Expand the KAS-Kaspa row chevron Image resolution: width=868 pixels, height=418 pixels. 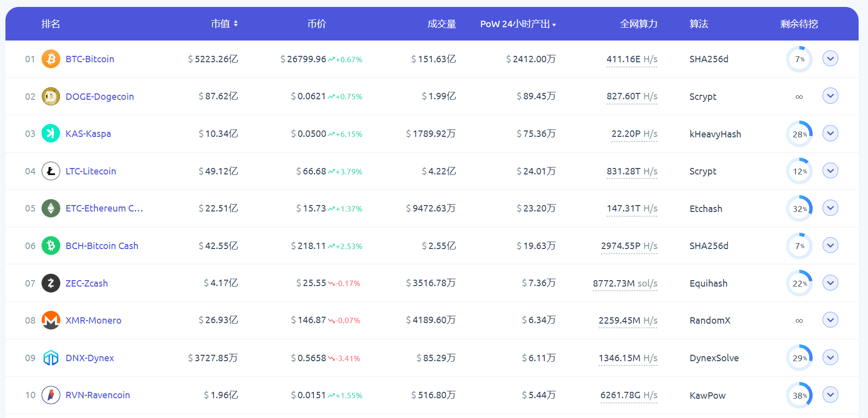tap(830, 133)
